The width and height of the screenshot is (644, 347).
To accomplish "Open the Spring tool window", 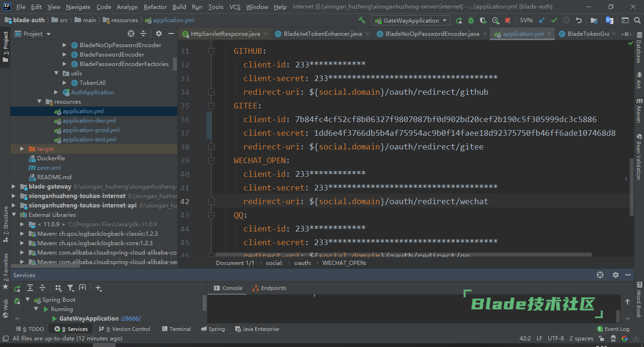I will [213, 329].
